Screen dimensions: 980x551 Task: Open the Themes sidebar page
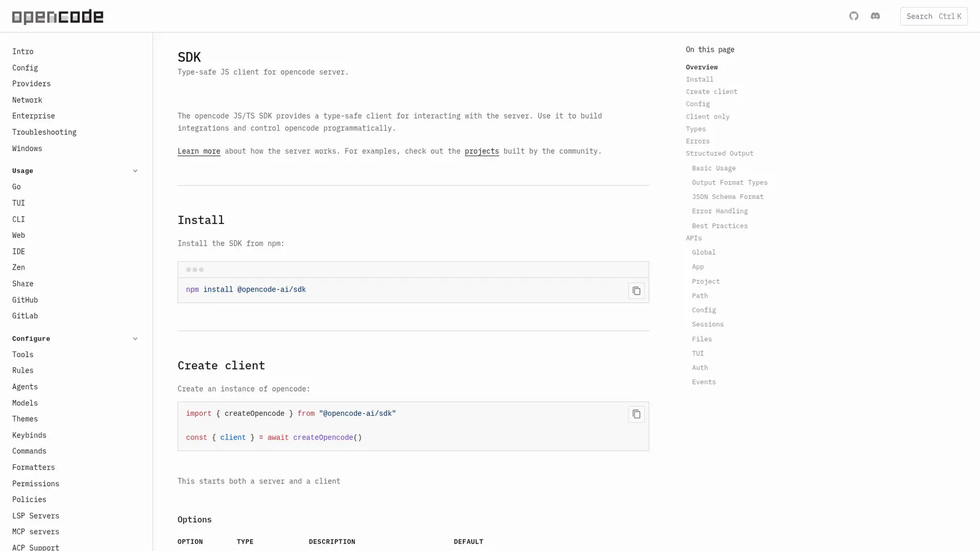(25, 419)
